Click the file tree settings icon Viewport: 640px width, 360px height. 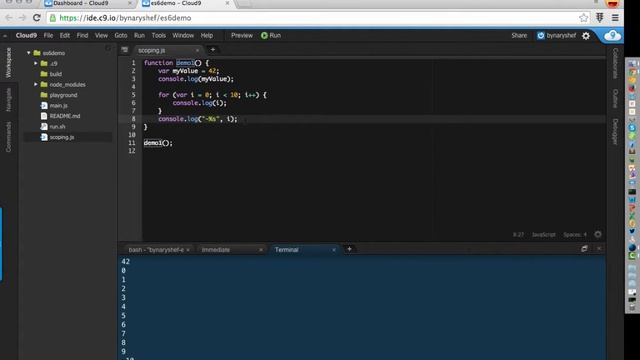pyautogui.click(x=109, y=49)
